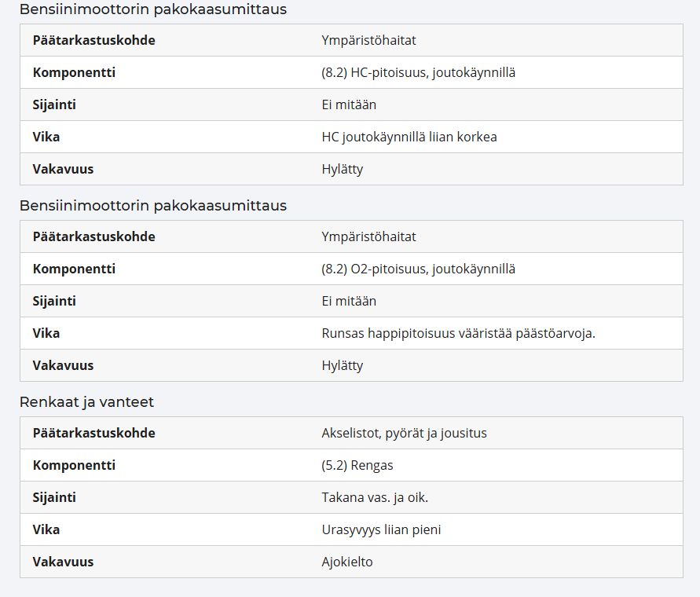Select the Akselistot, pyörät ja jousitus value
The width and height of the screenshot is (700, 597).
404,433
